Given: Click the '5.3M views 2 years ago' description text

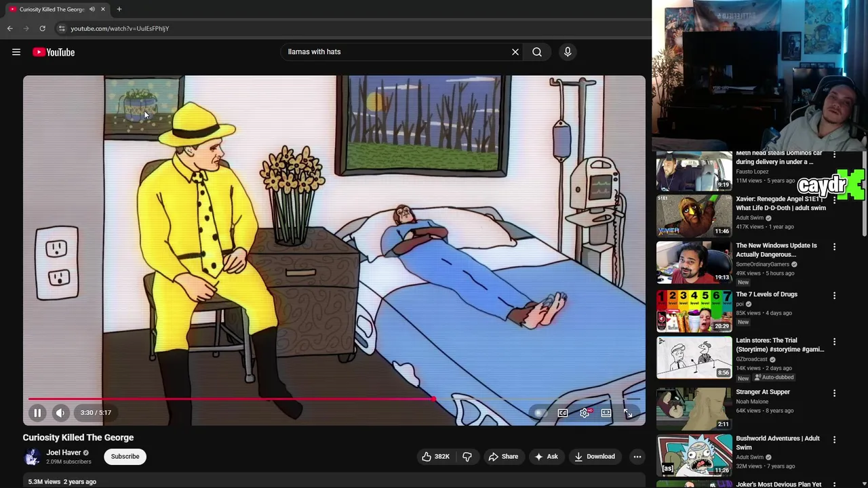Looking at the screenshot, I should pyautogui.click(x=62, y=482).
